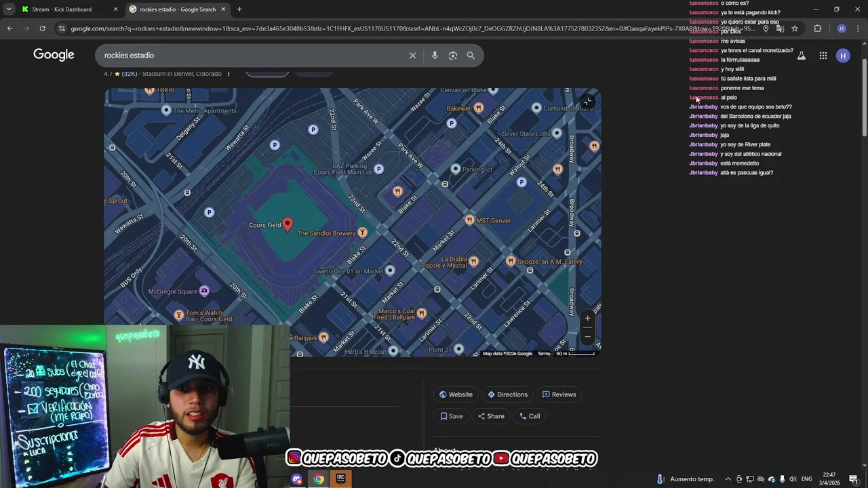868x488 pixels.
Task: Click the address bar URL
Action: 412,28
